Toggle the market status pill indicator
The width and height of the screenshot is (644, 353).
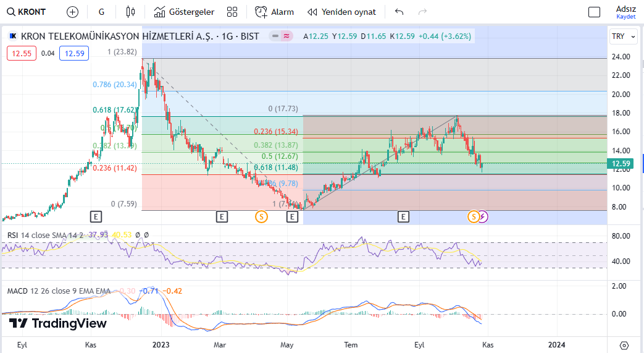(275, 36)
